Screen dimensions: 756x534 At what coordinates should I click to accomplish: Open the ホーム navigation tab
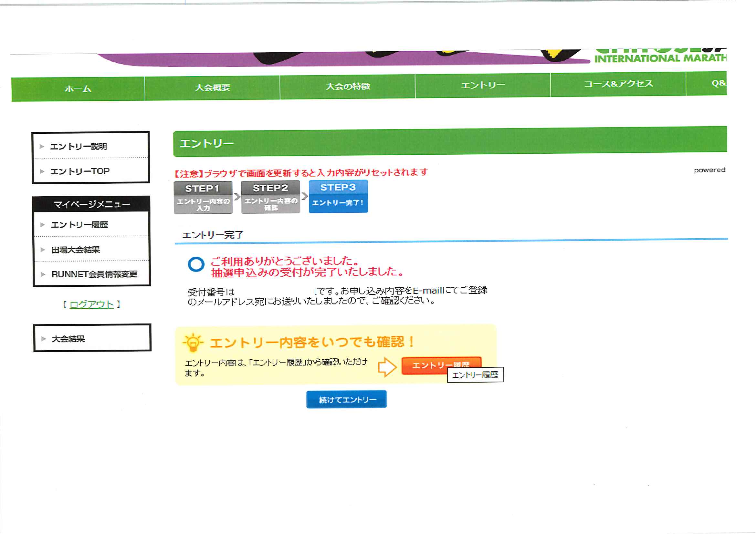click(78, 89)
